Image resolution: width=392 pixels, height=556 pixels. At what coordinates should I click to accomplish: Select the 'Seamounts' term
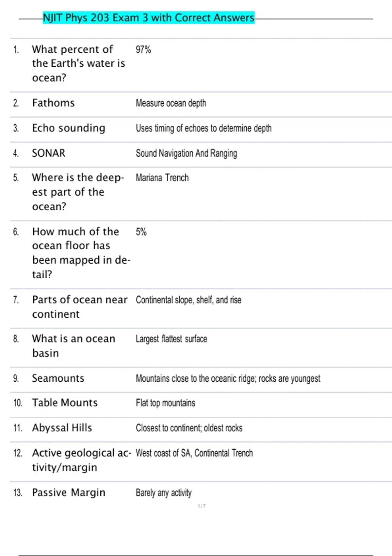tap(58, 378)
